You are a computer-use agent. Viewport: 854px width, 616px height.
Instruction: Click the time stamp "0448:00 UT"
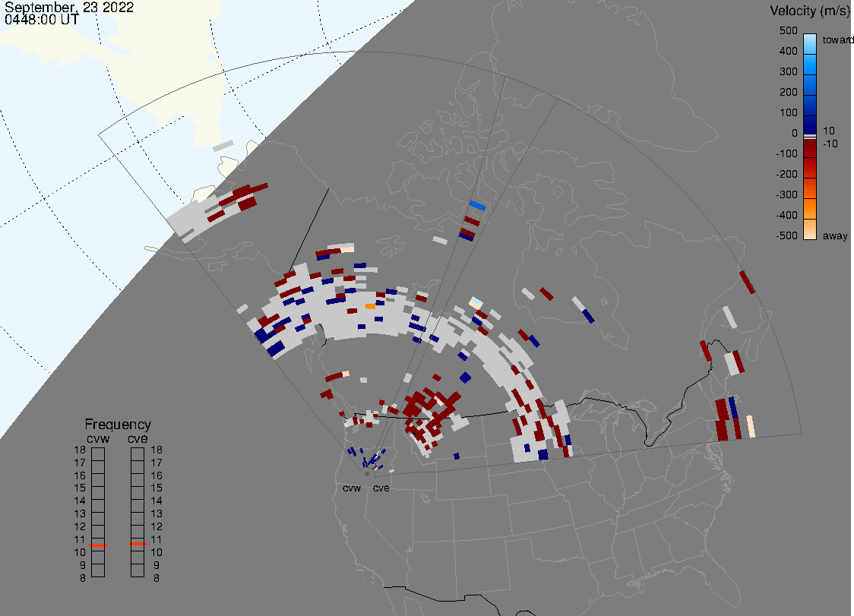click(41, 20)
